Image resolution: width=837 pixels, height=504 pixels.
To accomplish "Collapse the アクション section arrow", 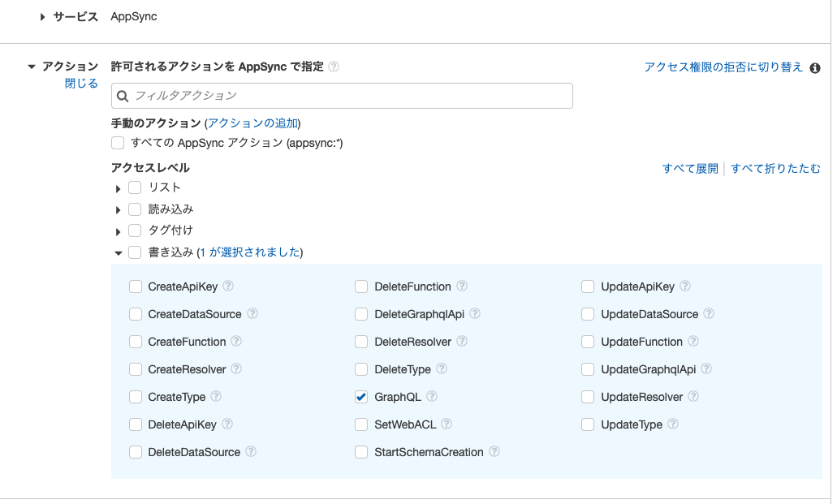I will click(x=32, y=67).
